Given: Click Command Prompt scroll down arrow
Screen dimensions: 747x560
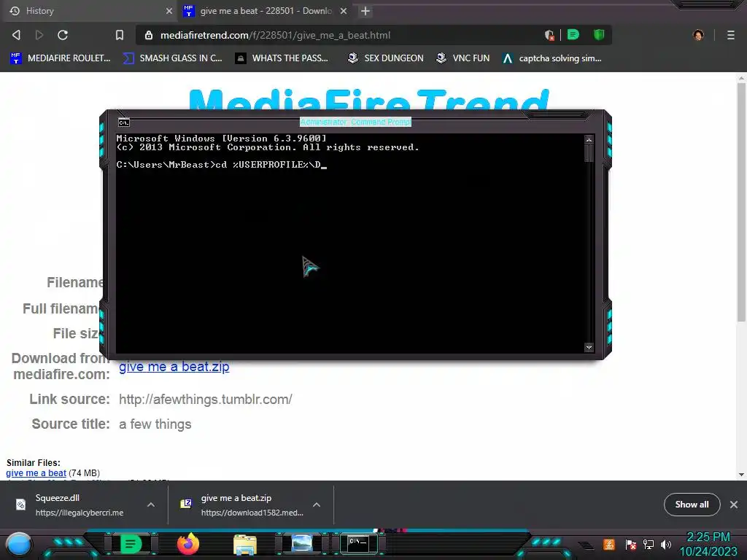Looking at the screenshot, I should (589, 347).
